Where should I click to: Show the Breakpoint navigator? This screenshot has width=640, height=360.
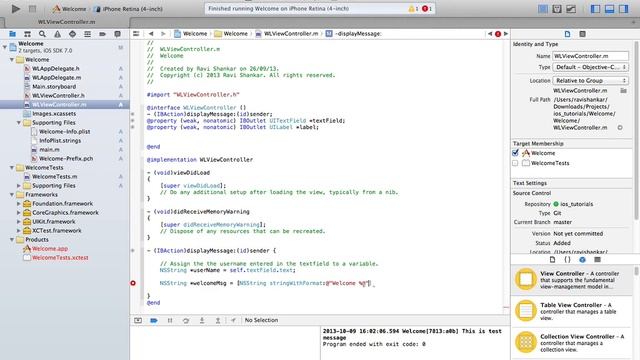[x=102, y=34]
